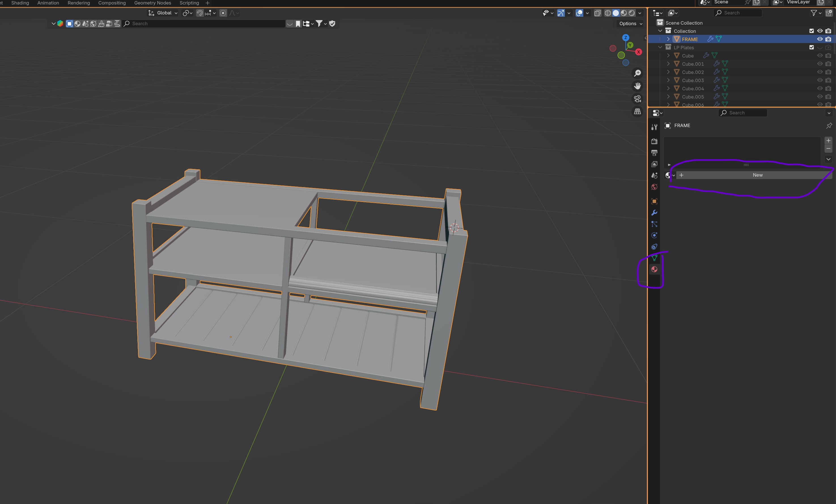Click the shield check icon in asset bar
This screenshot has height=504, width=836.
332,24
